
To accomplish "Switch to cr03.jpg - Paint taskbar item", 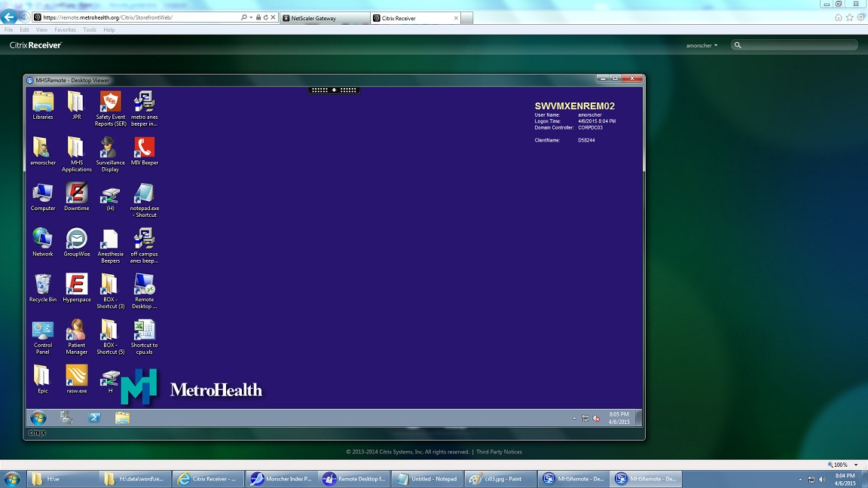I will tap(500, 479).
